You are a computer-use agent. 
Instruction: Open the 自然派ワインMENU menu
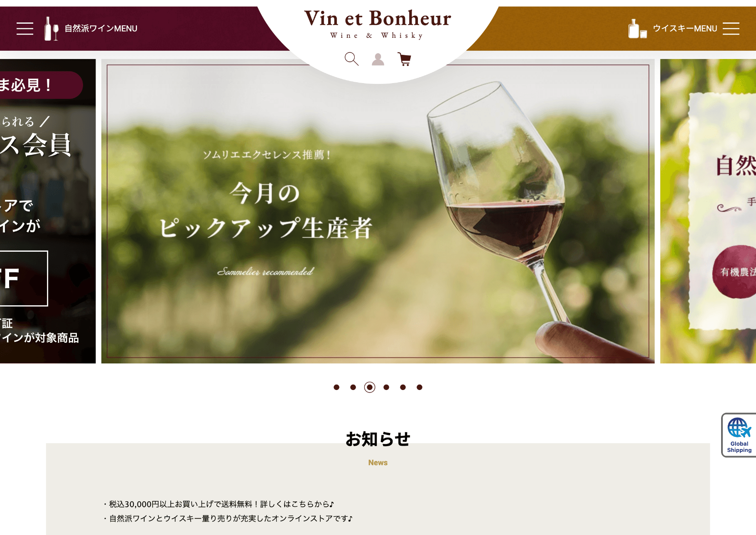[x=101, y=29]
